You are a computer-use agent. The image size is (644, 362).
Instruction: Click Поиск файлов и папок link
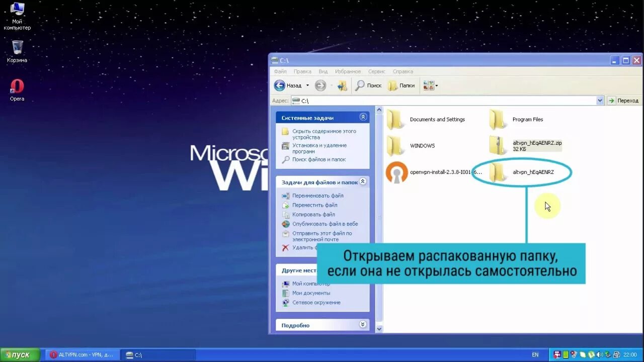click(319, 159)
